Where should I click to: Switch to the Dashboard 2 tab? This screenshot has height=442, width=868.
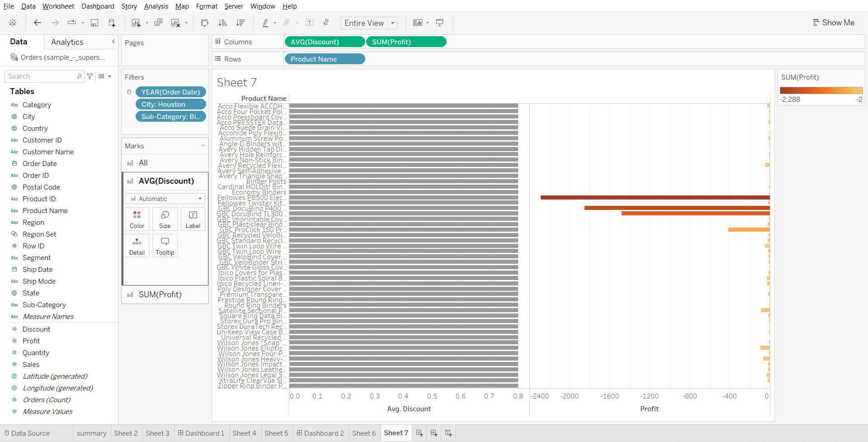coord(320,433)
